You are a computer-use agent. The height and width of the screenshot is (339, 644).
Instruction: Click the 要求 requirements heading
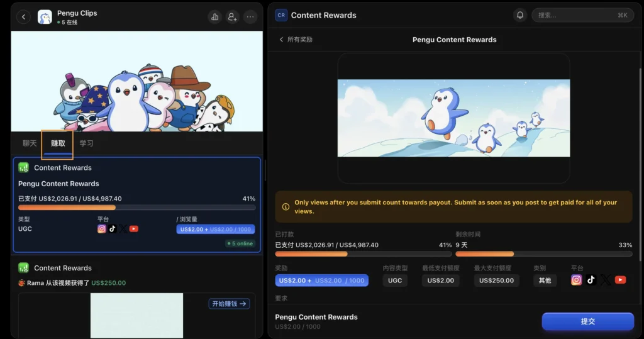281,298
